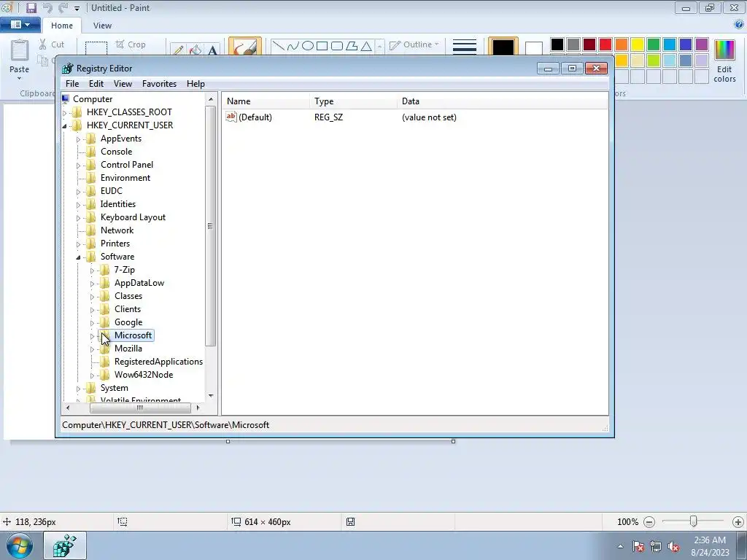Screen dimensions: 747x560
Task: Click the zoom out minus button in Paint
Action: (x=649, y=522)
